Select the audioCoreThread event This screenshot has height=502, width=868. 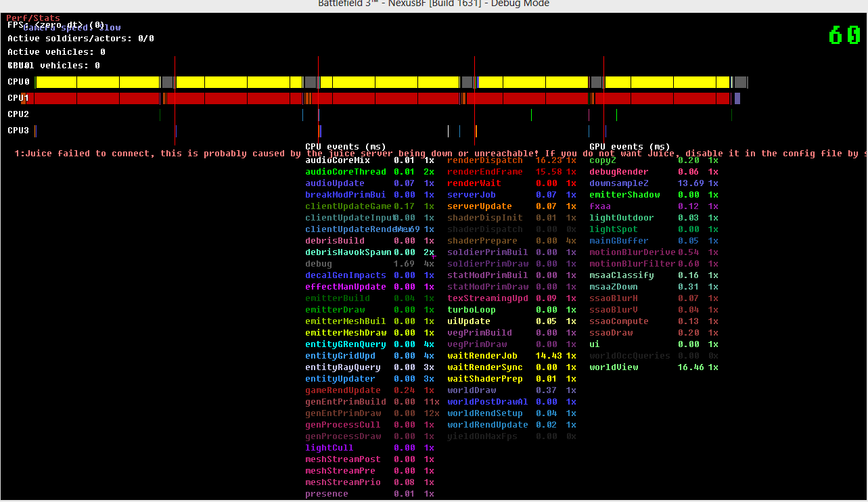(x=369, y=172)
